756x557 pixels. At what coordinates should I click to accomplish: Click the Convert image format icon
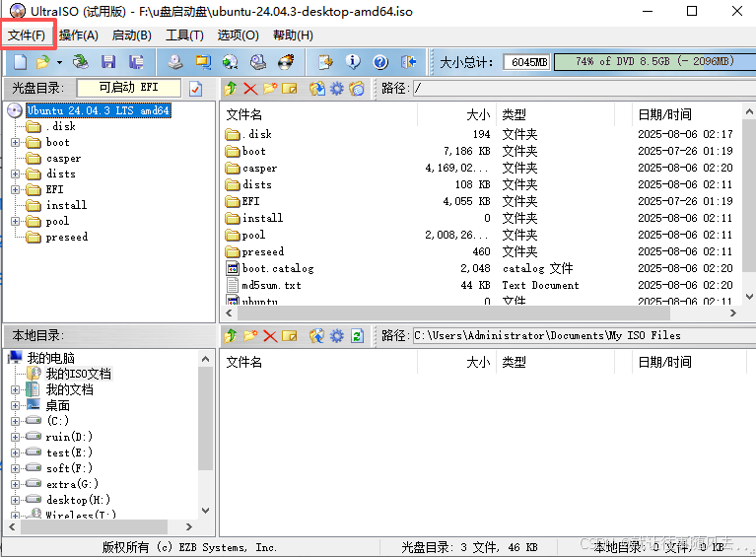point(203,62)
